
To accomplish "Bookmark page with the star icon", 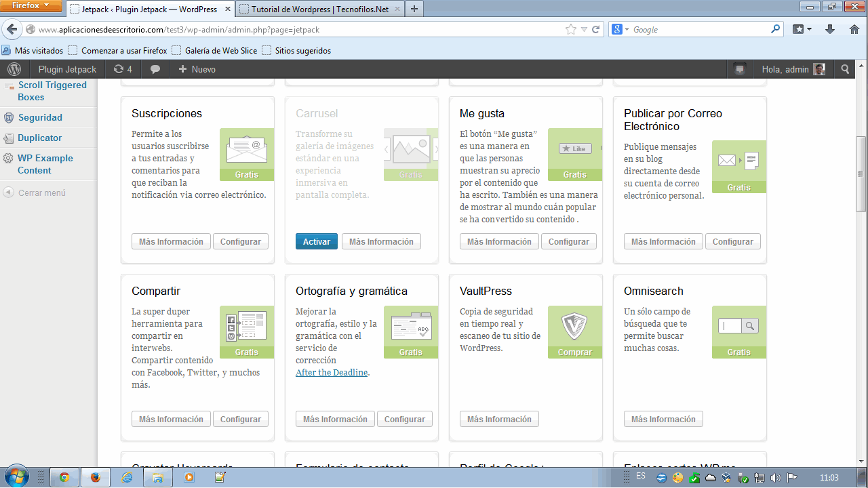I will coord(571,30).
